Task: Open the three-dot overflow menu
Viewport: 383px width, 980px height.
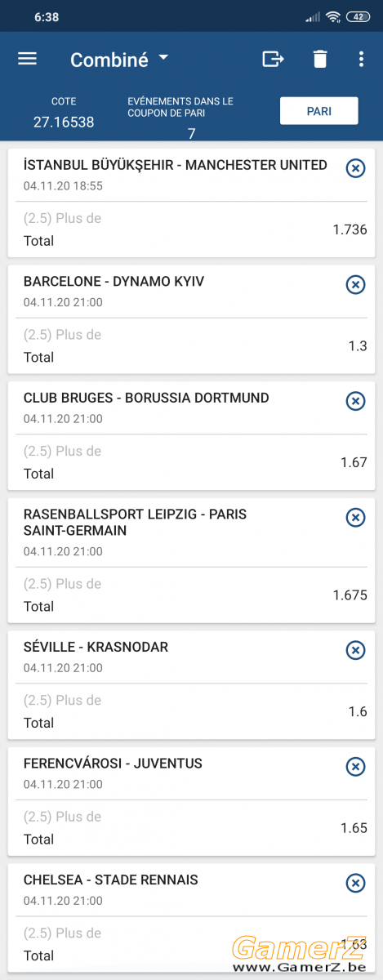Action: [x=361, y=59]
